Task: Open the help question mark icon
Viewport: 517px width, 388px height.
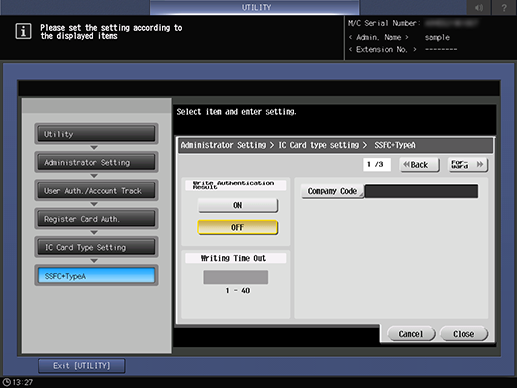Action: pyautogui.click(x=504, y=7)
